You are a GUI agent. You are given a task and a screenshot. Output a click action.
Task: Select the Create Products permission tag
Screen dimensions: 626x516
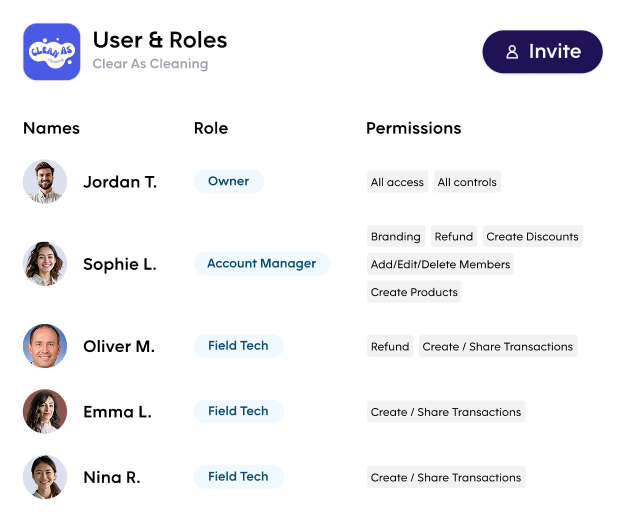(414, 292)
